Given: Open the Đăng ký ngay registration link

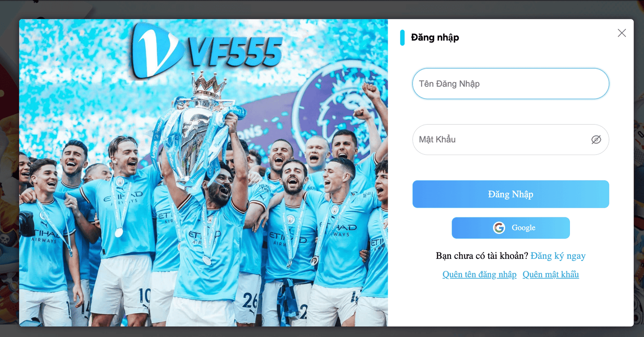Looking at the screenshot, I should point(558,256).
